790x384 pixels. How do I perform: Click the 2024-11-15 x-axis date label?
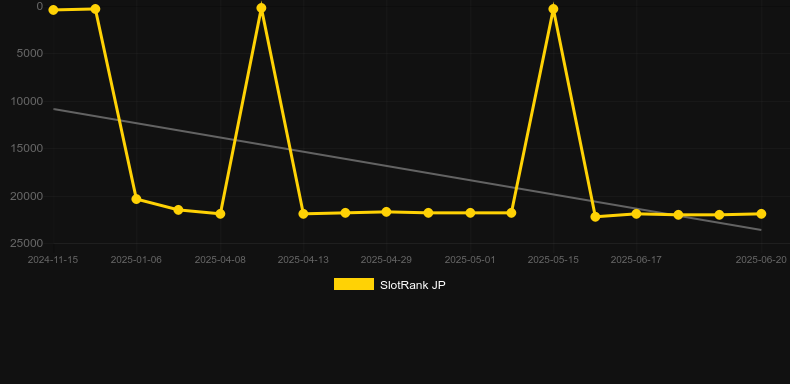click(x=53, y=260)
